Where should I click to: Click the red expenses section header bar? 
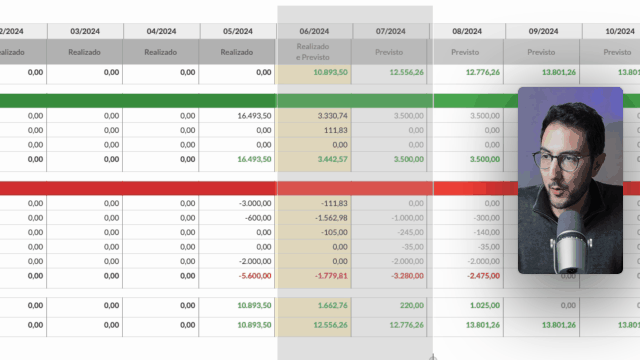point(320,188)
